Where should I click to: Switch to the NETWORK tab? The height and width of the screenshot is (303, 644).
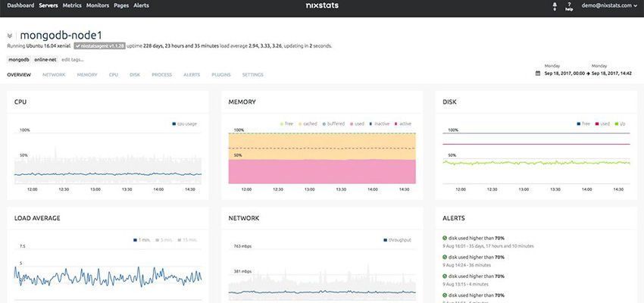(54, 75)
